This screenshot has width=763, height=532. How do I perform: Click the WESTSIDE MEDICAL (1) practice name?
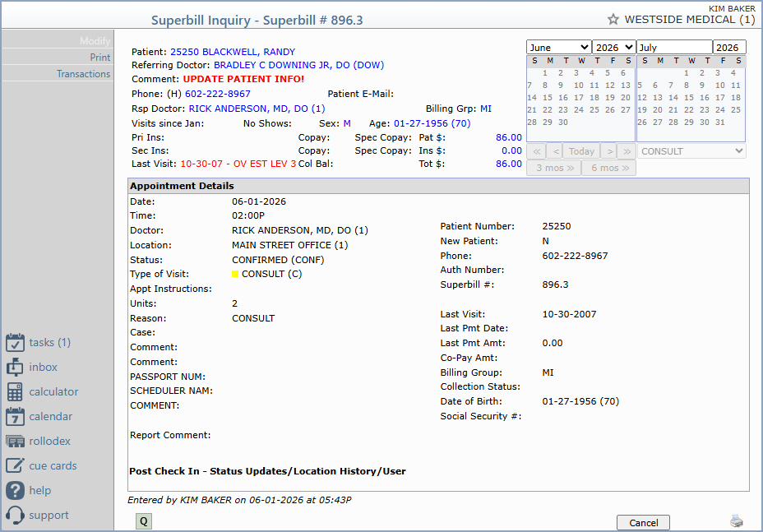[690, 20]
